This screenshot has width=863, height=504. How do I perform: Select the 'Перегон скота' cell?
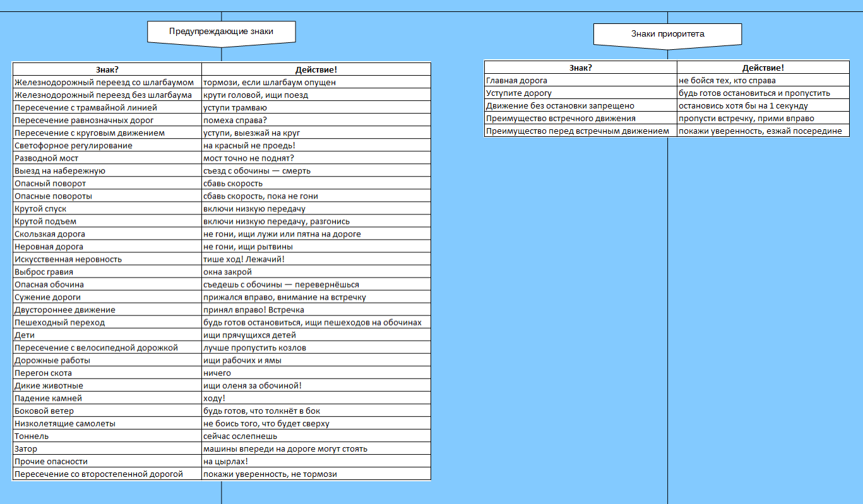[x=107, y=373]
